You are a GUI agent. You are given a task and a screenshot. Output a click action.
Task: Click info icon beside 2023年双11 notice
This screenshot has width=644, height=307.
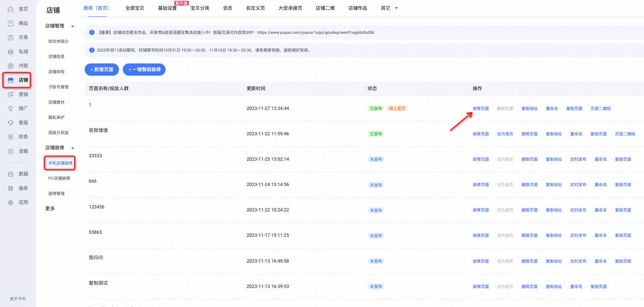92,50
